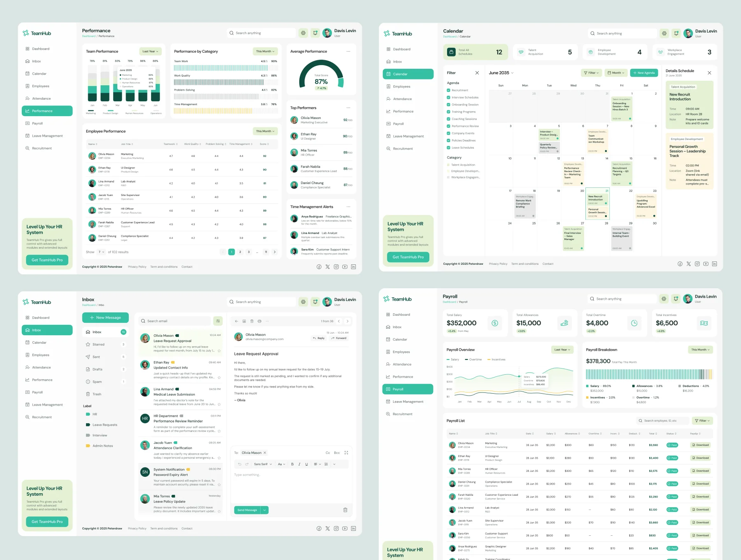
Task: Open the Month view dropdown in the Calendar
Action: (616, 73)
